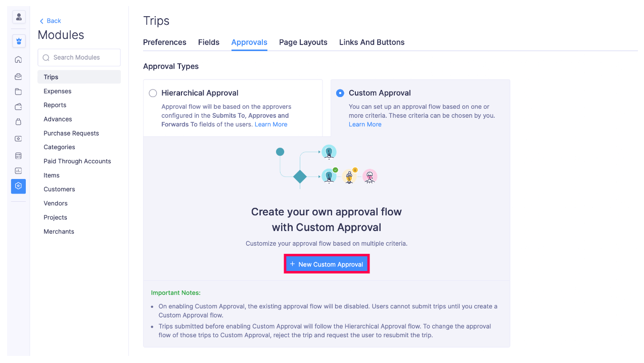644x363 pixels.
Task: Select the crown Admin View icon
Action: (x=18, y=40)
